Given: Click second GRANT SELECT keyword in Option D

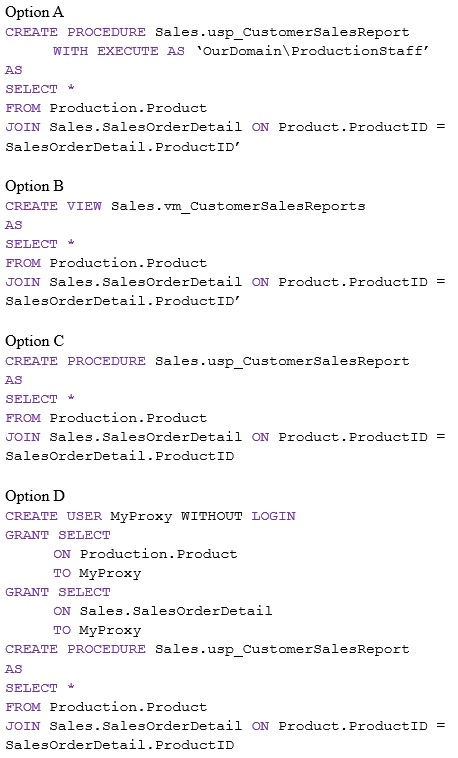Looking at the screenshot, I should (58, 592).
